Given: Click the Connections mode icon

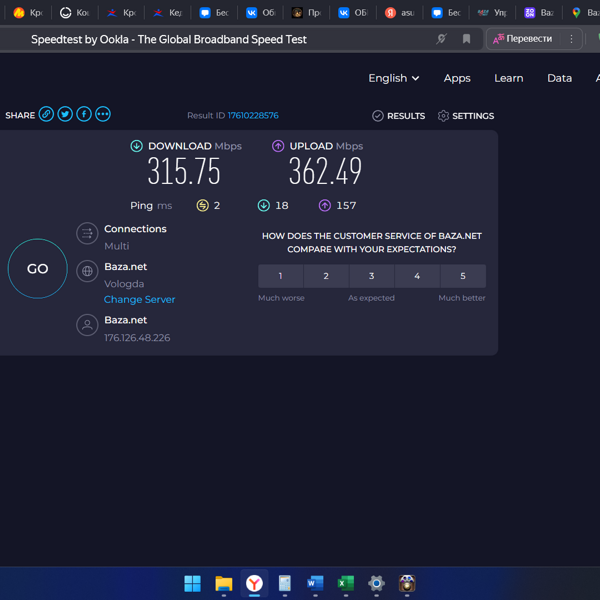Looking at the screenshot, I should 87,233.
